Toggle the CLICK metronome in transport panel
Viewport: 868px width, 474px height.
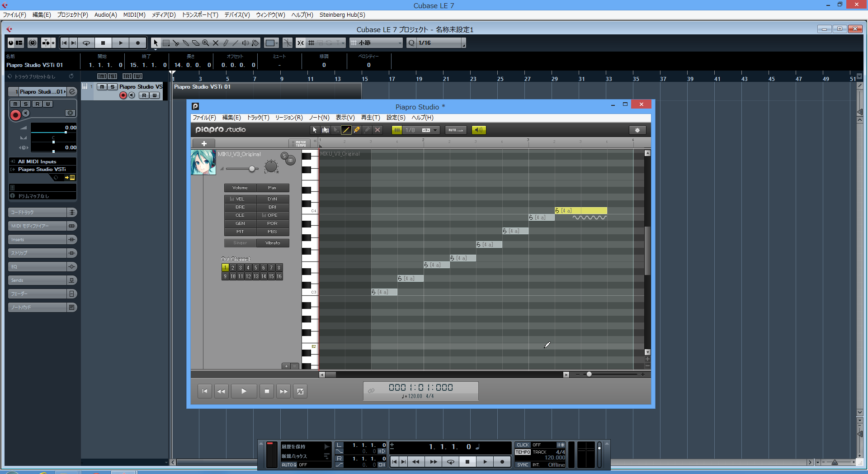(x=523, y=445)
